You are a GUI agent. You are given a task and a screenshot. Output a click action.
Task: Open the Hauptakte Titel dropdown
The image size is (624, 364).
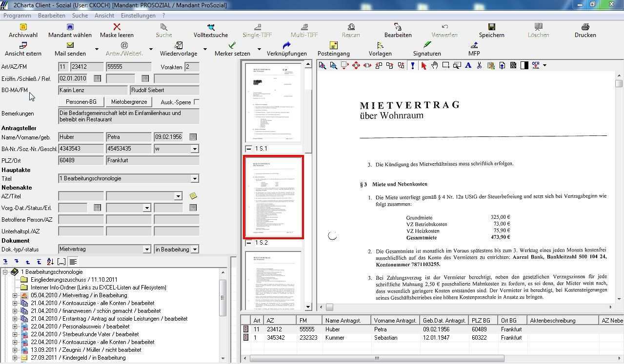coord(194,179)
